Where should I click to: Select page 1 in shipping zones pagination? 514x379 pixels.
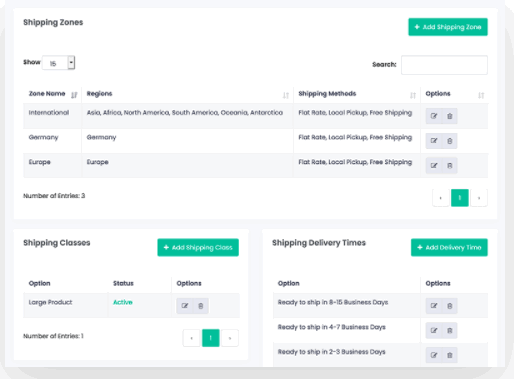coord(460,198)
